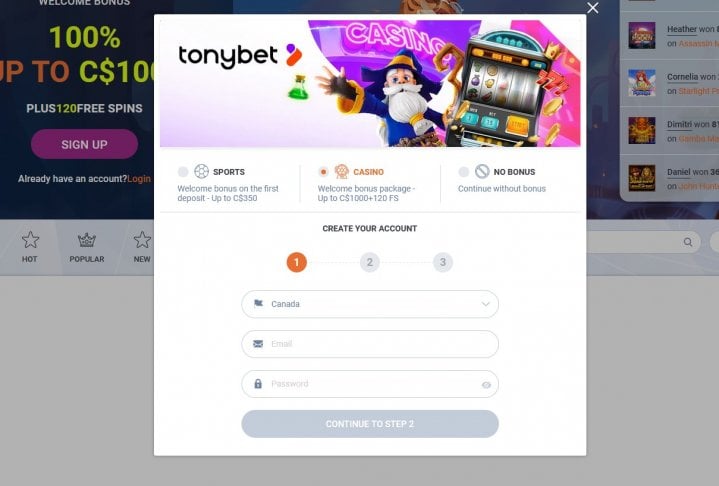Close the registration dialog with the X

pos(592,8)
